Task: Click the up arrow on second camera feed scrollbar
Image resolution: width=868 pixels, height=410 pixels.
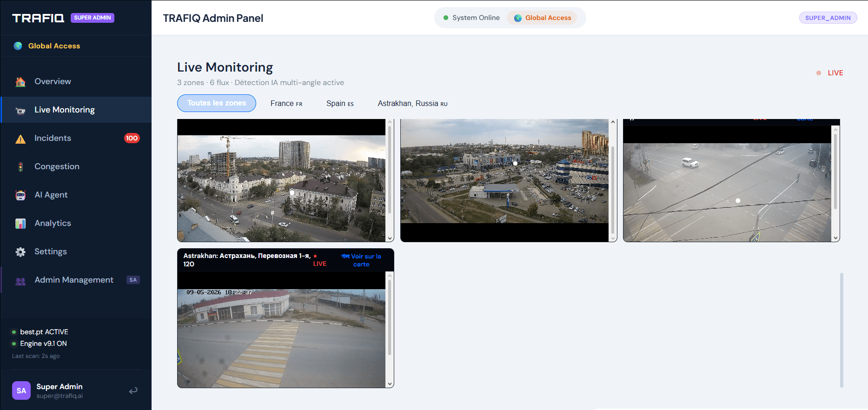Action: (x=613, y=122)
